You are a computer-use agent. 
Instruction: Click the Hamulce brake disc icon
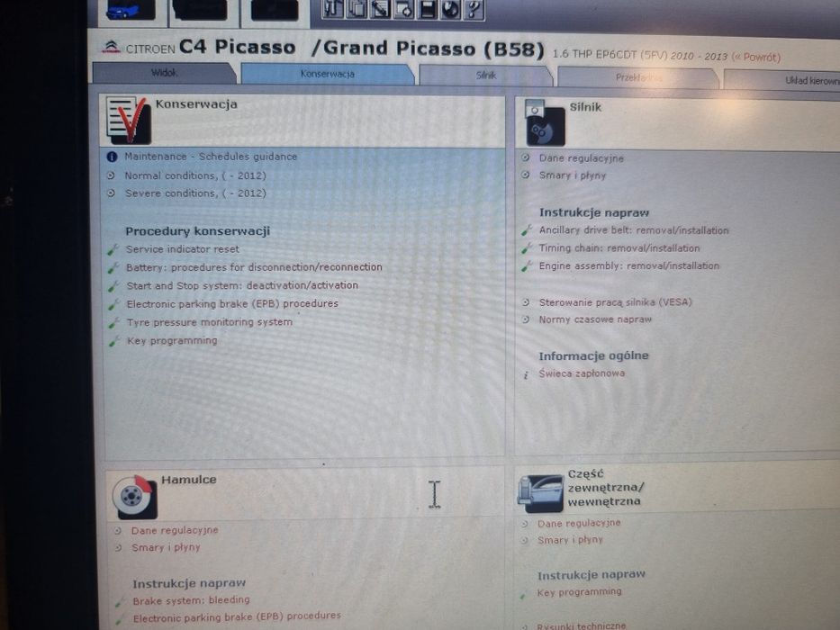pyautogui.click(x=134, y=498)
